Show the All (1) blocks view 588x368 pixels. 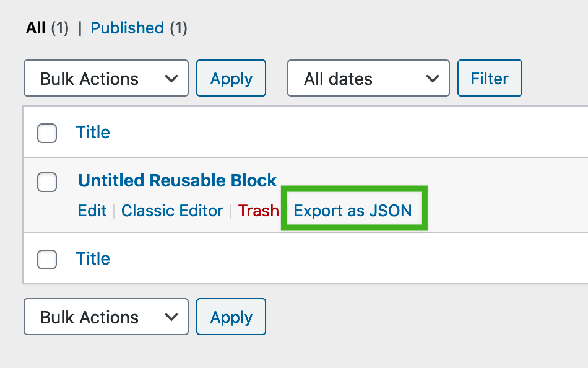(x=35, y=28)
